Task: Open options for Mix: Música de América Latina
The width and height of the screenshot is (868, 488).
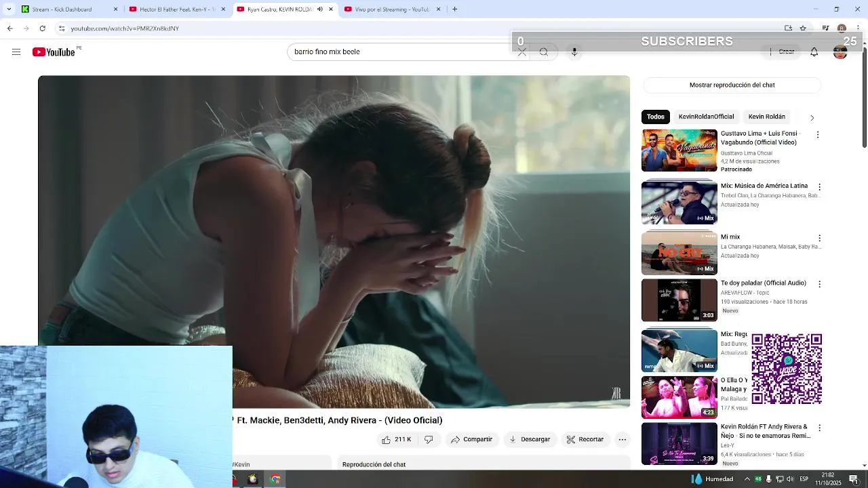Action: [x=819, y=187]
